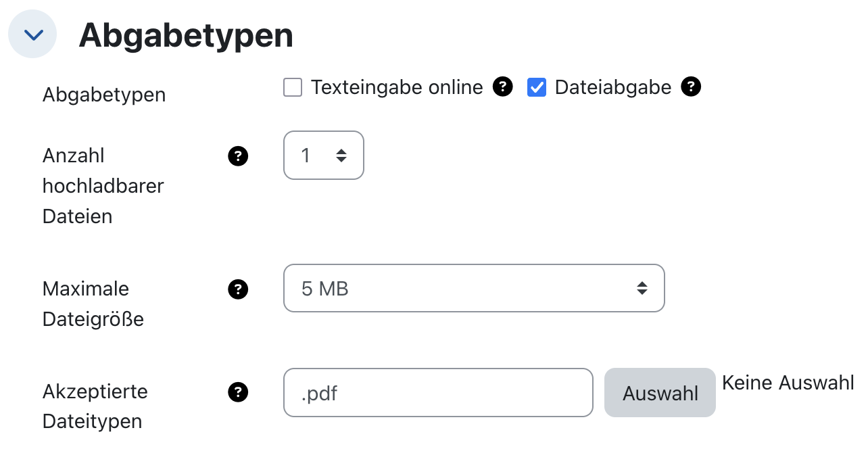868x449 pixels.
Task: Open help for Maximale Dateigröße
Action: click(x=237, y=289)
